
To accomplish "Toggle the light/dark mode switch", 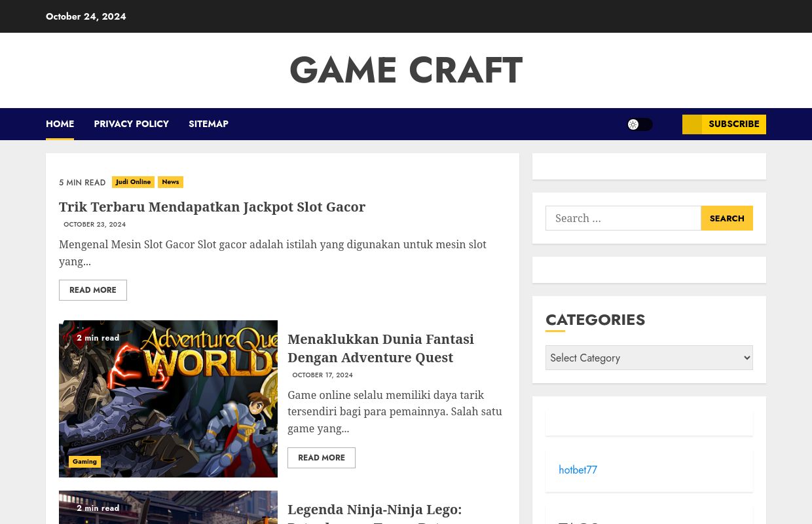I will point(640,124).
